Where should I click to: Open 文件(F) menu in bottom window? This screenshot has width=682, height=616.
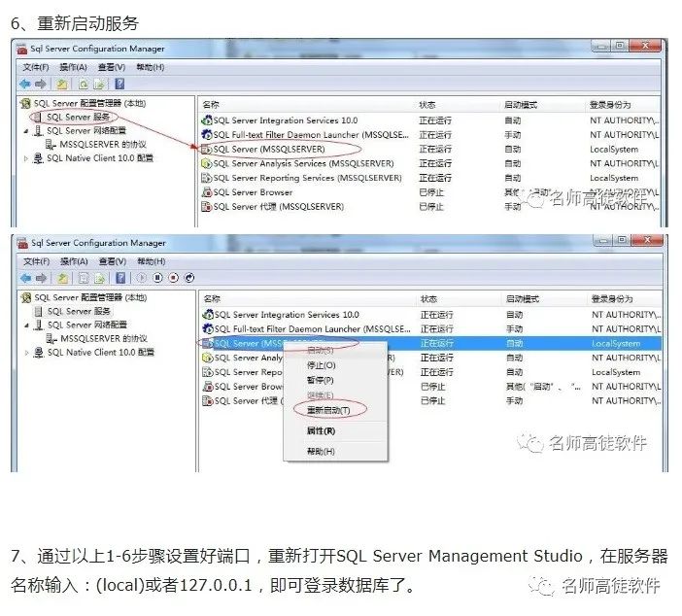[x=37, y=261]
